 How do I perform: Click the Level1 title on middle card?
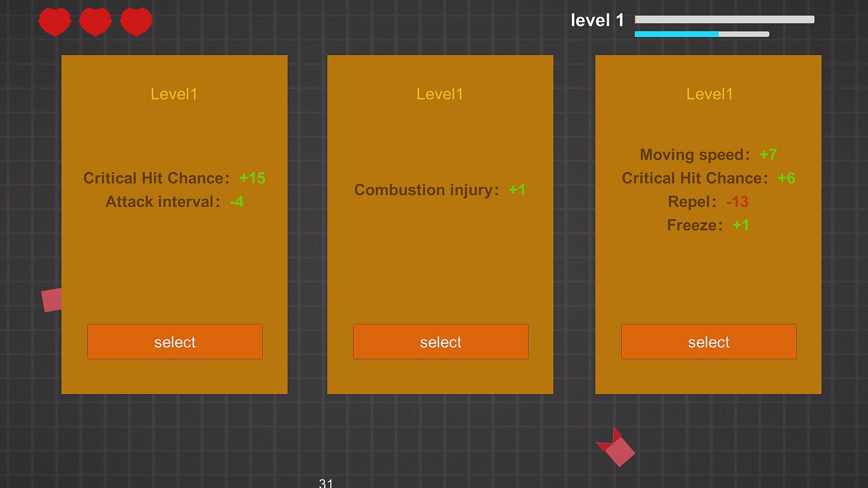(440, 94)
